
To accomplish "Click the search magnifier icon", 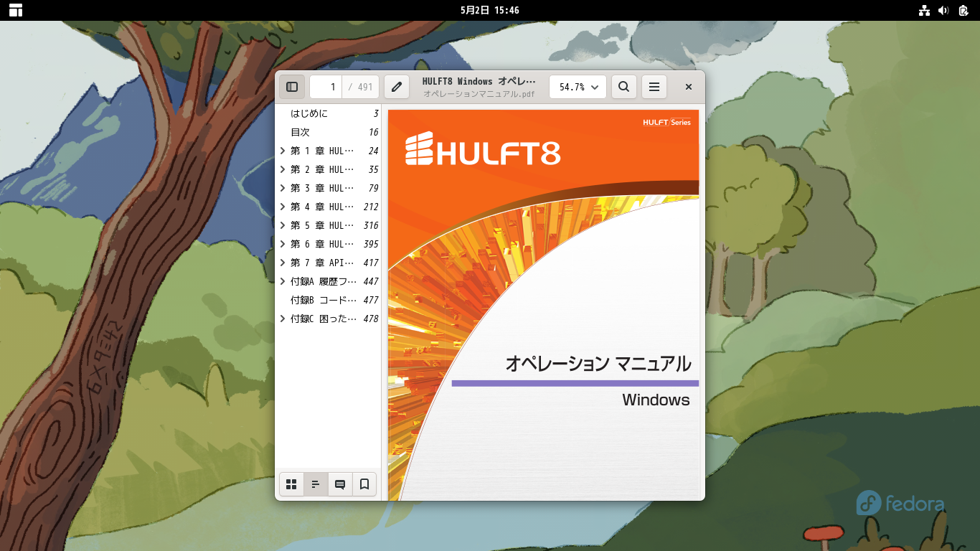I will (624, 87).
